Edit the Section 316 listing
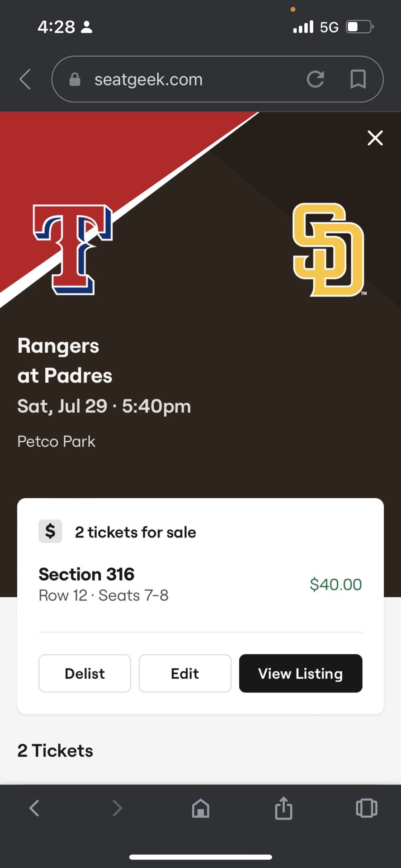The height and width of the screenshot is (868, 401). point(185,673)
